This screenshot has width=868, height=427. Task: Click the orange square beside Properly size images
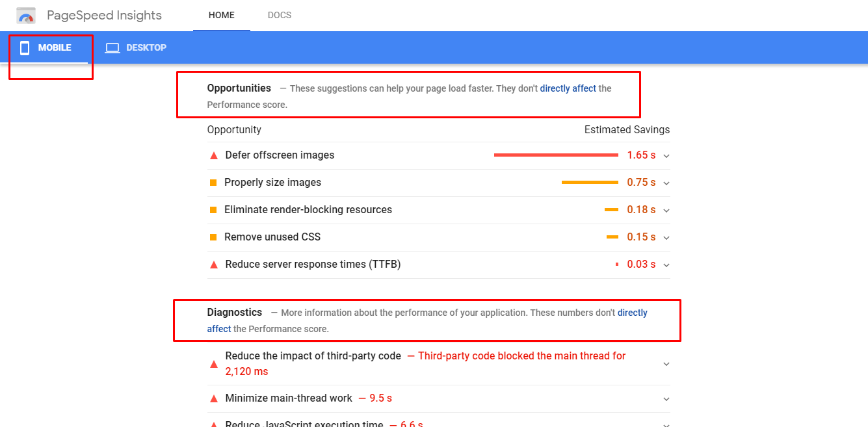[x=213, y=183]
